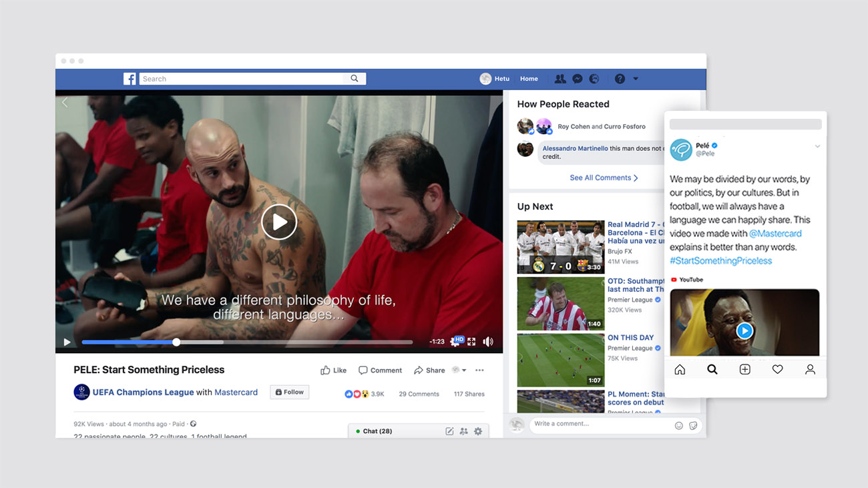The image size is (868, 488).
Task: Play the YouTube video in the tweet card
Action: 744,330
